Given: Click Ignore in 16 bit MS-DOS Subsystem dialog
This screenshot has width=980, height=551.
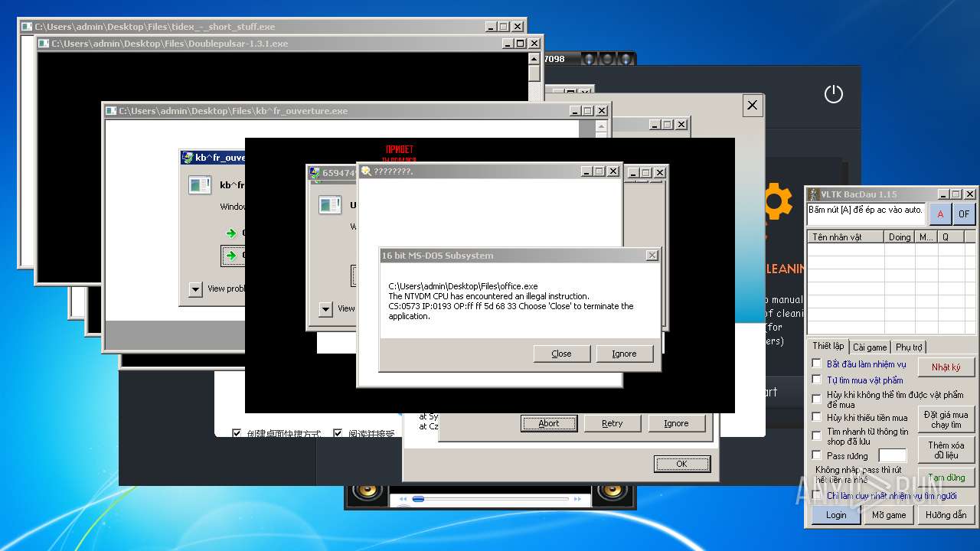Looking at the screenshot, I should (x=624, y=354).
